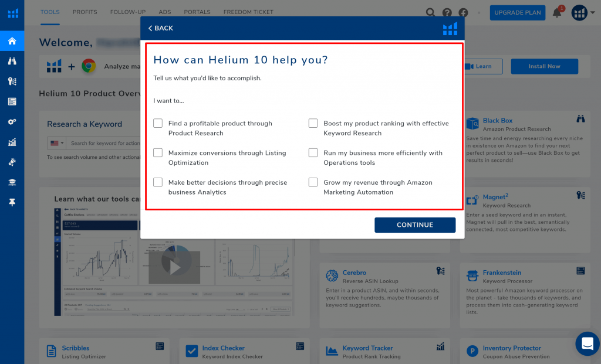Screen dimensions: 601x364
Task: Click the Install Now button
Action: 544,67
